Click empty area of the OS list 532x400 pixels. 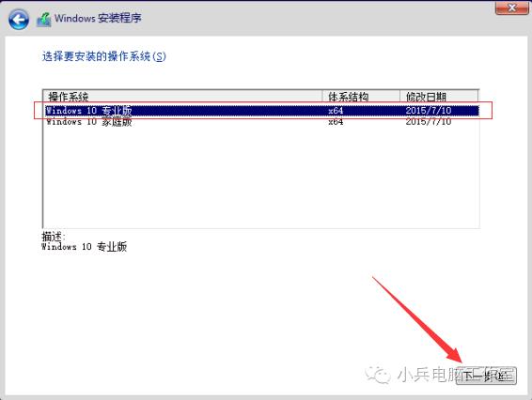(261, 177)
